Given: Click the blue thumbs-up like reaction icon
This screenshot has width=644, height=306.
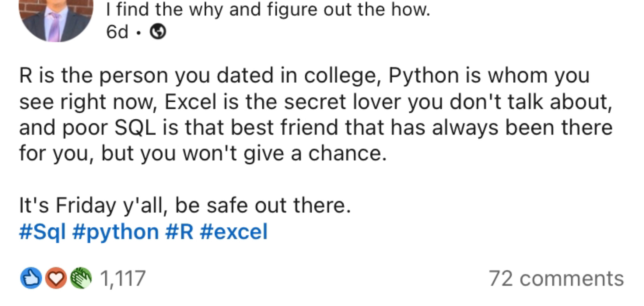Looking at the screenshot, I should (x=31, y=278).
